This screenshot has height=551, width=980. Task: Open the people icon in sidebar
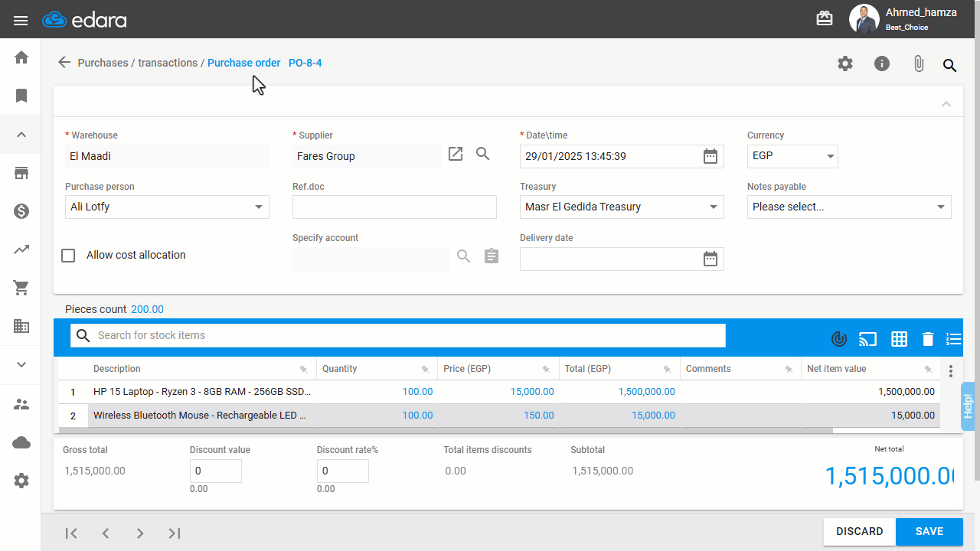coord(21,404)
